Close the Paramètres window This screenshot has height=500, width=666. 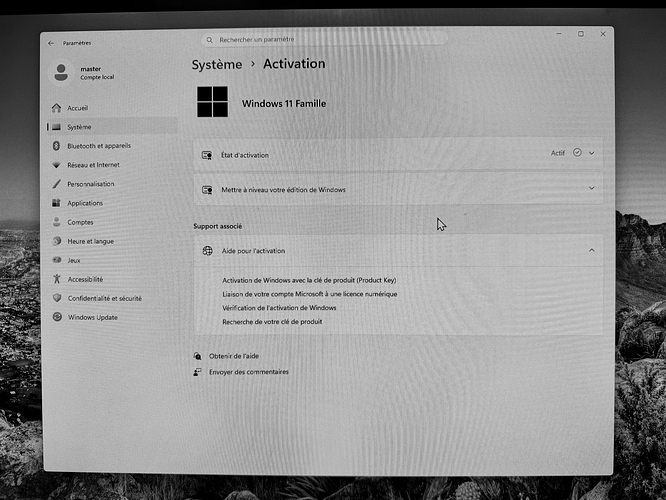click(x=603, y=34)
